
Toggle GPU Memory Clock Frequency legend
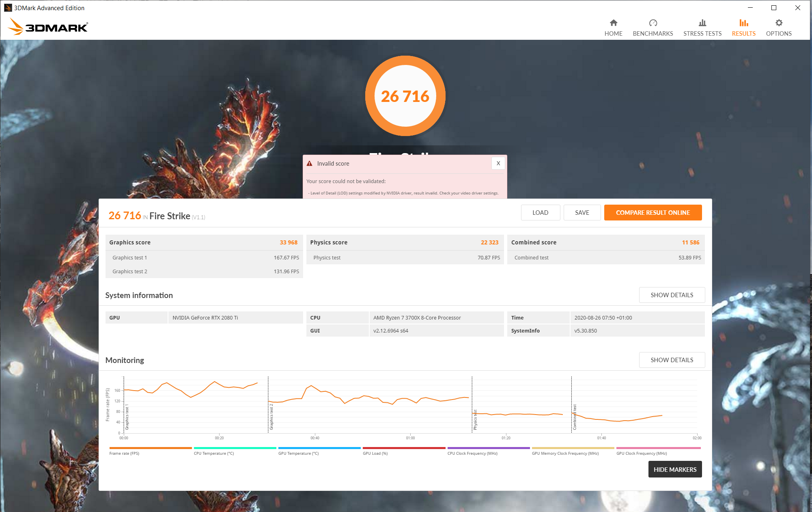[x=573, y=451]
